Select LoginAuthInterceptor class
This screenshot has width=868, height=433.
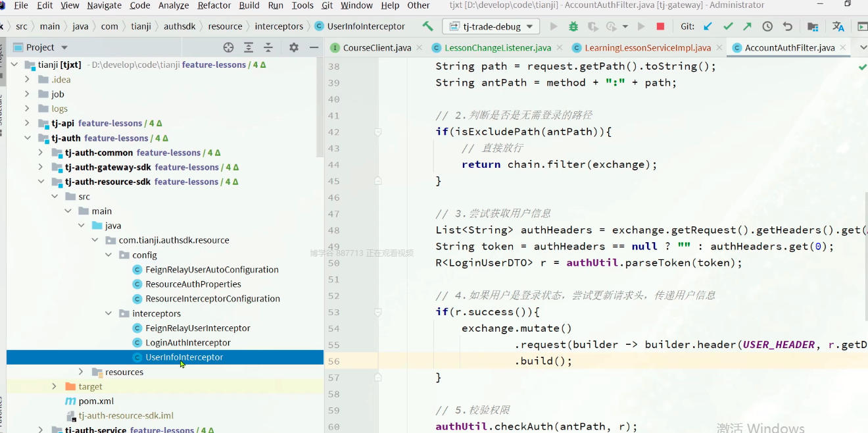188,342
